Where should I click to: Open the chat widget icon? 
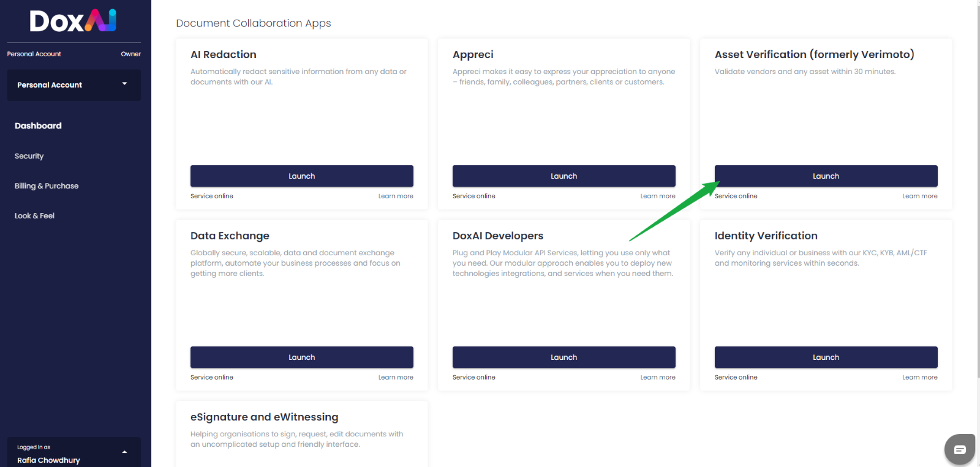coord(959,449)
